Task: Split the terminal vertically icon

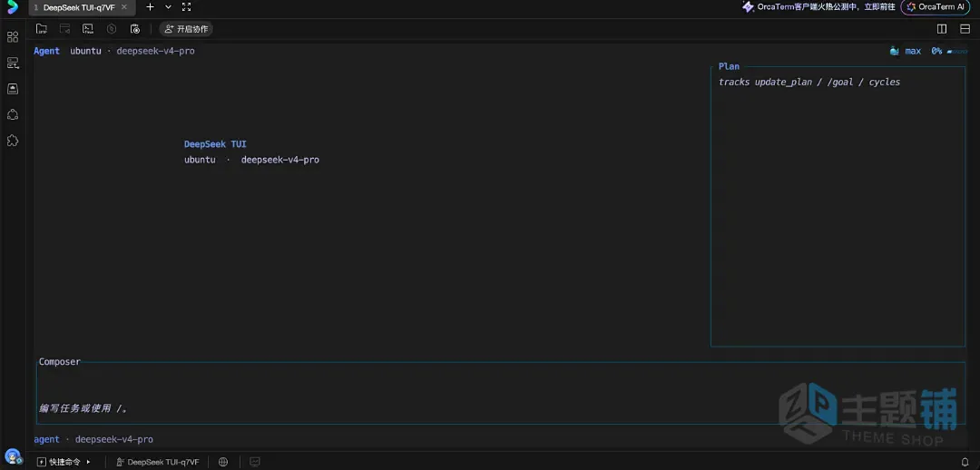Action: 942,29
